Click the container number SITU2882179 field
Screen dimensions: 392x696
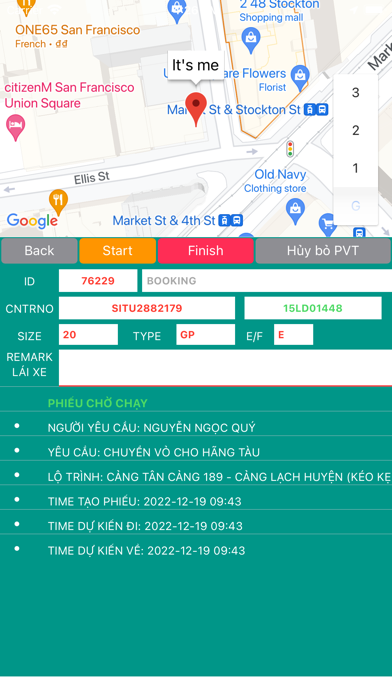pos(147,308)
